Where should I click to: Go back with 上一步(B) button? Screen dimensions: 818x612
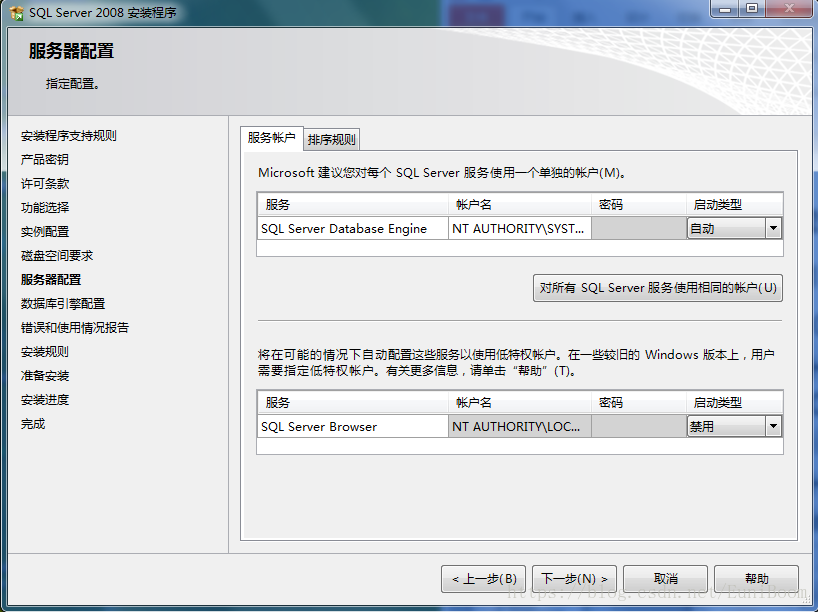[x=483, y=579]
